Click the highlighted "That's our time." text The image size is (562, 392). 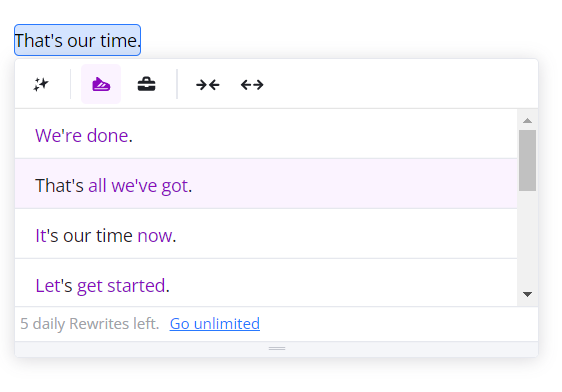[x=77, y=40]
